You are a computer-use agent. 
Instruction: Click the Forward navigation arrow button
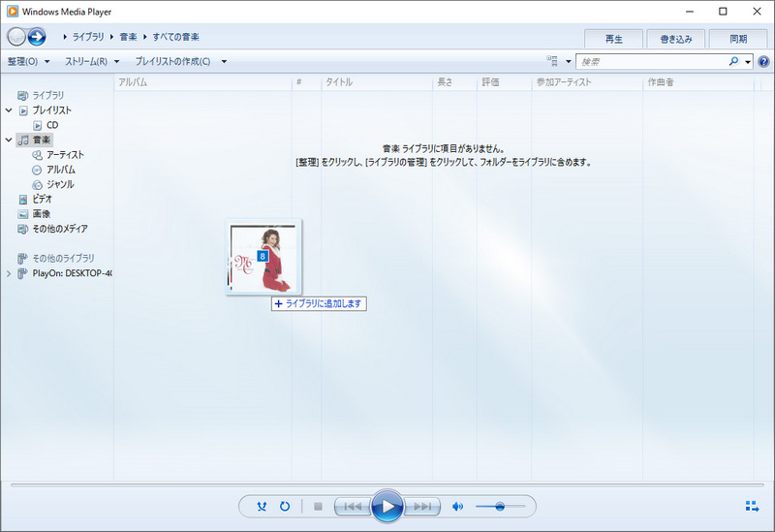(x=37, y=36)
